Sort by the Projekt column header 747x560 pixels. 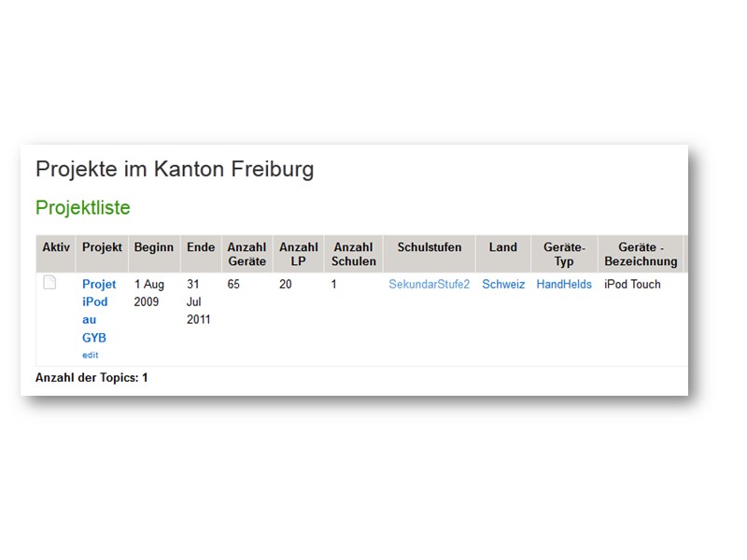click(102, 247)
